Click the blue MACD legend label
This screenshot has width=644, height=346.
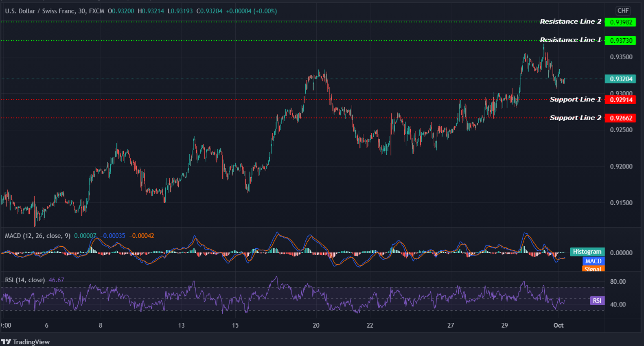(593, 261)
